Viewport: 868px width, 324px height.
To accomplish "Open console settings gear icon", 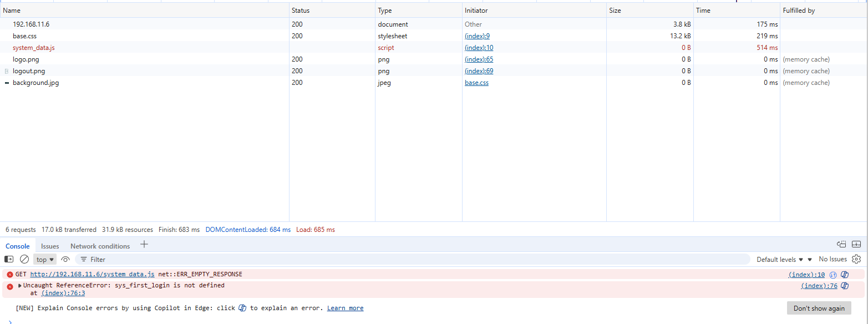I will pos(856,259).
